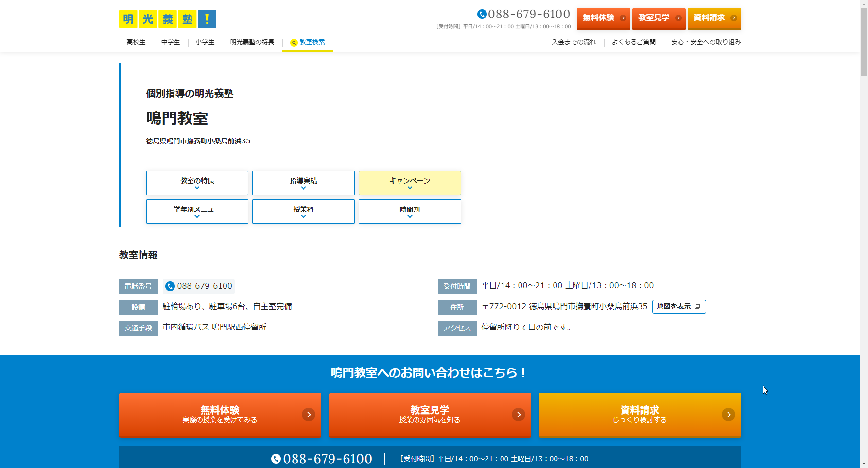868x468 pixels.
Task: Click page vertical scrollbar thumb
Action: tap(864, 42)
